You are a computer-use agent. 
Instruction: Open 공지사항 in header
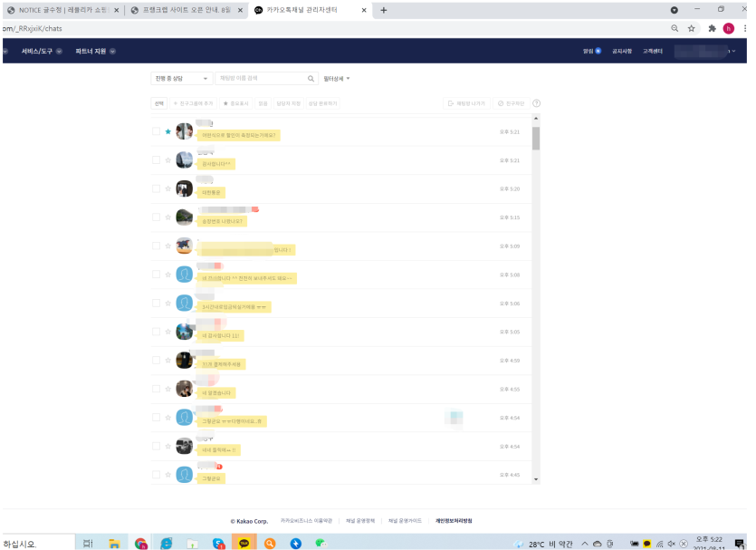(x=622, y=51)
